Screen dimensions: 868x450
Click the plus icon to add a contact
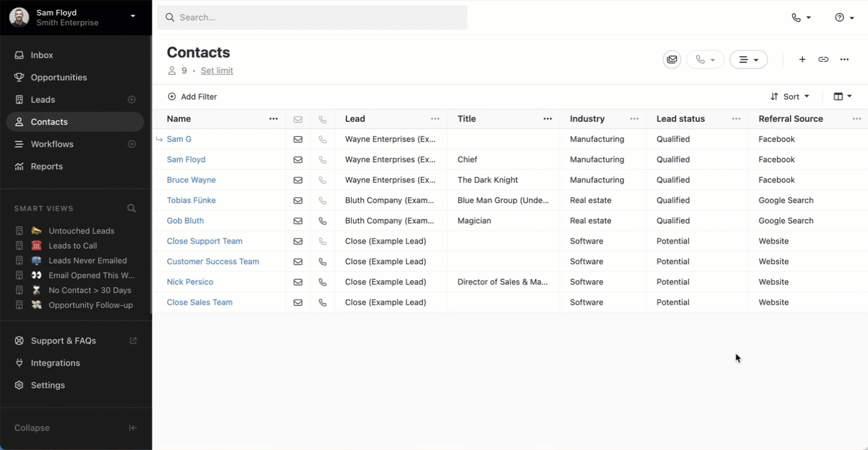coord(802,59)
